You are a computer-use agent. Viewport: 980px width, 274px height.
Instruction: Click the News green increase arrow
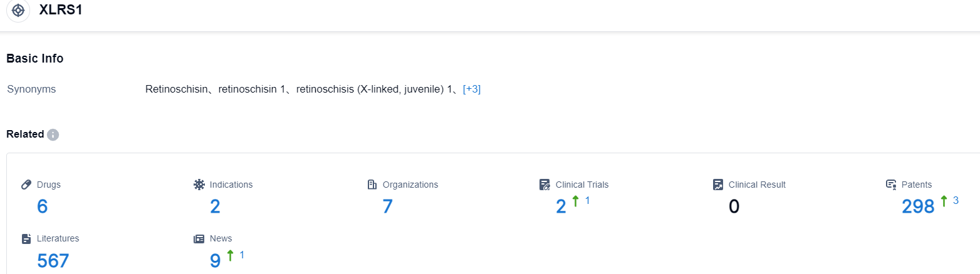pos(230,255)
